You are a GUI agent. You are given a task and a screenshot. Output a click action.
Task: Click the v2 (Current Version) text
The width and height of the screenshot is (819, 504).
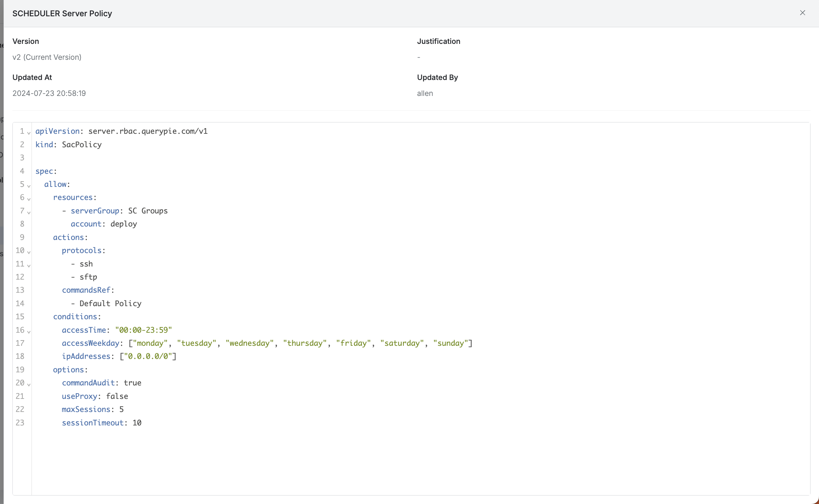[x=47, y=57]
